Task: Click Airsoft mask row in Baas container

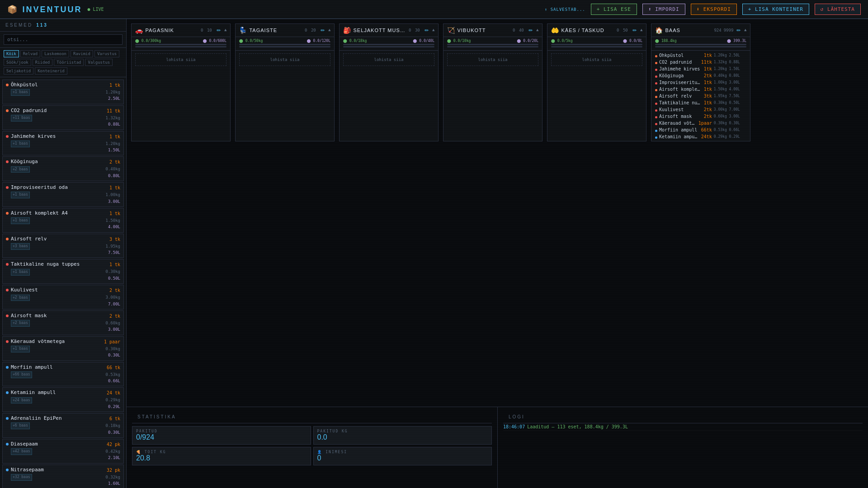Action: point(700,117)
